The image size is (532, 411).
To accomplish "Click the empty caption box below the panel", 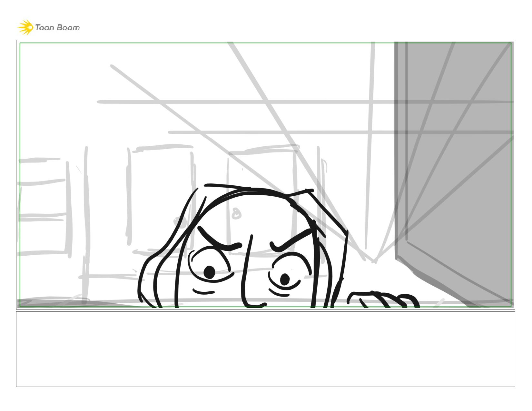I will [x=265, y=349].
